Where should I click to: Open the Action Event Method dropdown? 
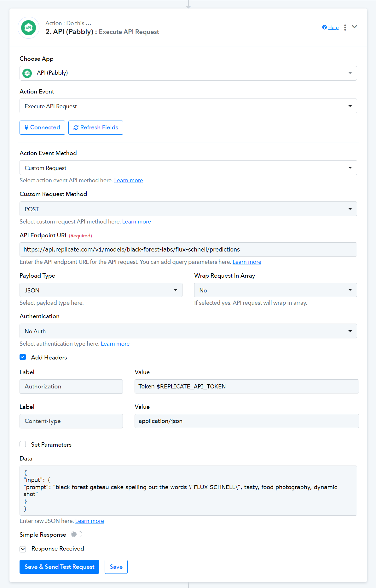pos(188,168)
